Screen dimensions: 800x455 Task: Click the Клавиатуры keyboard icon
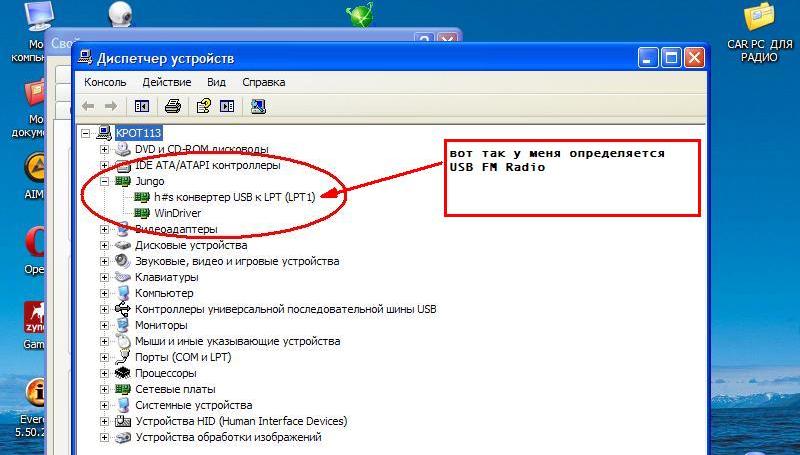123,277
